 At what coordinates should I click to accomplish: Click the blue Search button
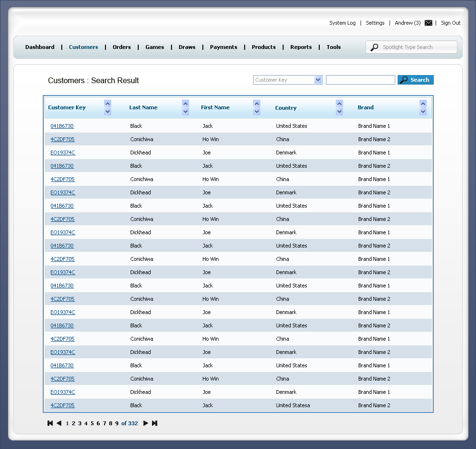[x=416, y=80]
